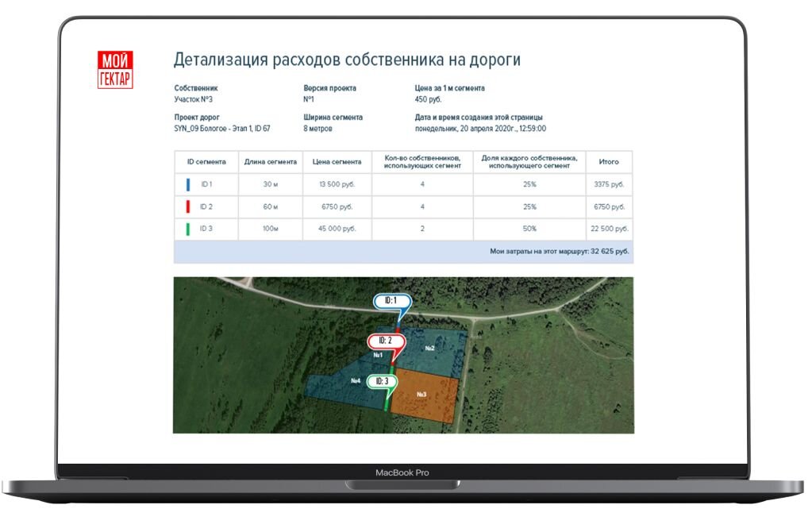The image size is (812, 528).
Task: Select the green ID: 3 map marker
Action: tap(382, 382)
